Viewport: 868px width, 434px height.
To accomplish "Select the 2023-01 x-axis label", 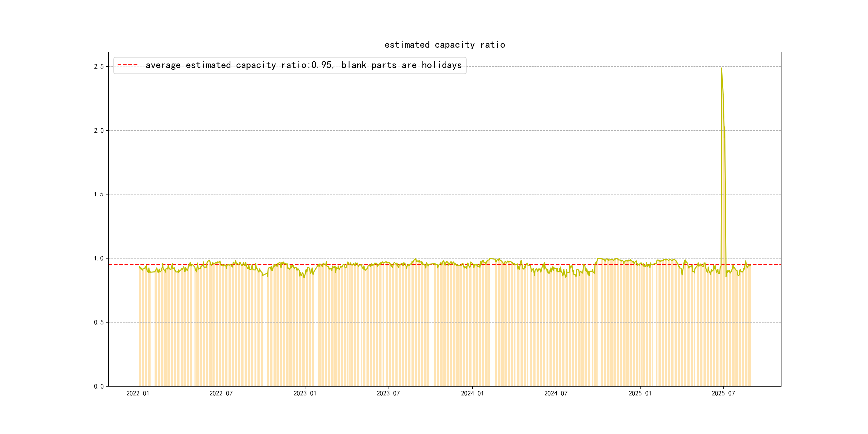I will point(305,393).
